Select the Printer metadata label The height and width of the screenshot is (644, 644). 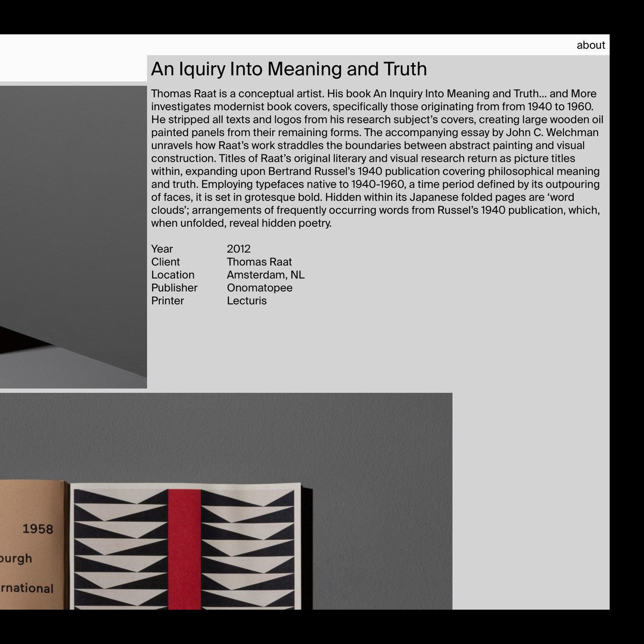[167, 301]
